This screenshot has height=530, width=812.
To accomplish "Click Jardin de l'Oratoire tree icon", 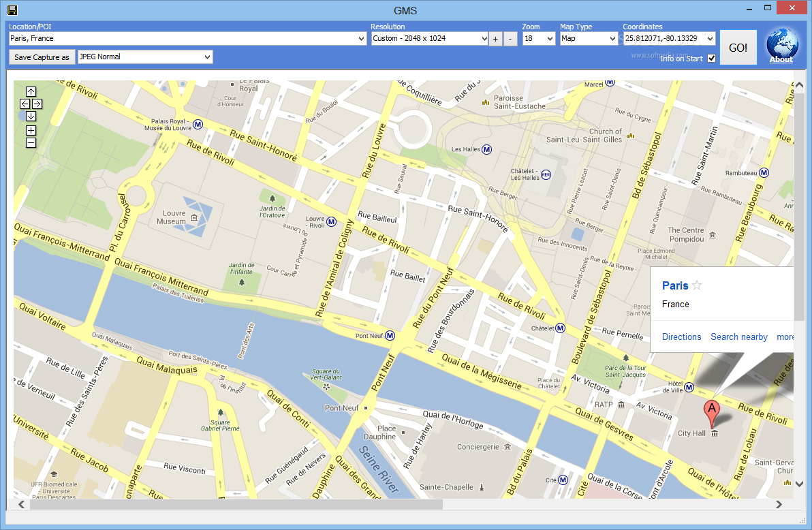I will tap(272, 198).
